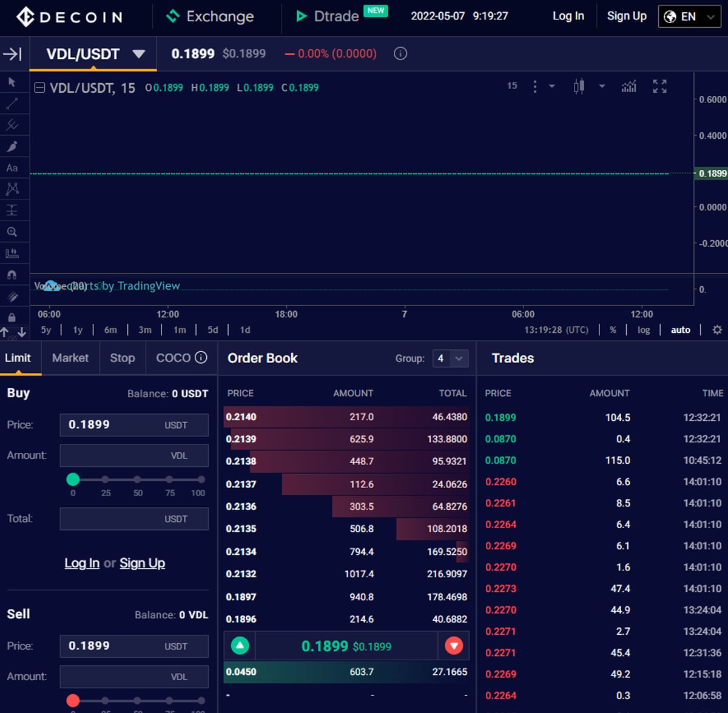The height and width of the screenshot is (713, 728).
Task: Select the text annotation tool
Action: (12, 168)
